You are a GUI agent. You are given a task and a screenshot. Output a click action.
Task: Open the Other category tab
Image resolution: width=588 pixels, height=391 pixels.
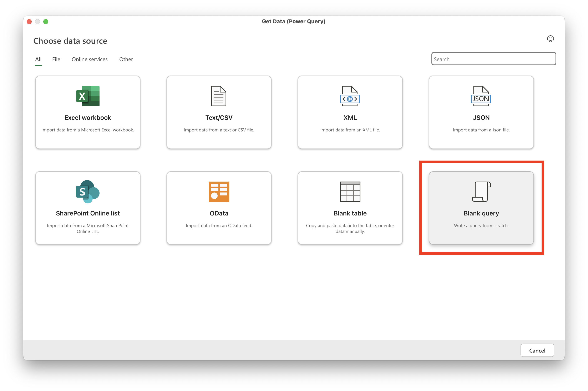pyautogui.click(x=126, y=59)
